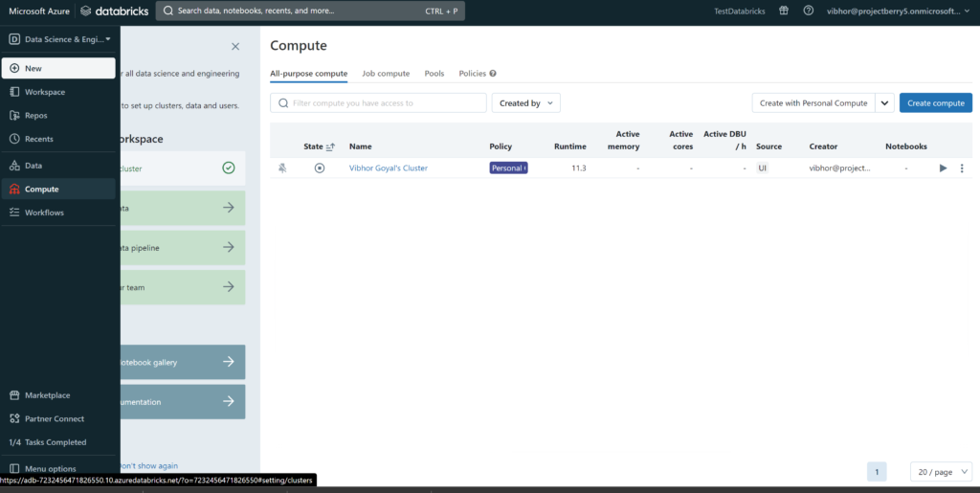Click the Documentation card arrow
Screen dimensions: 980x493
tap(229, 401)
